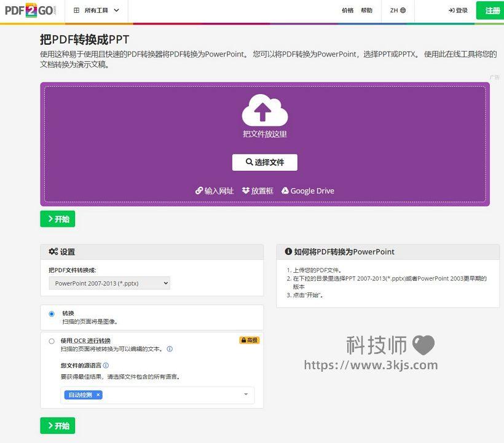Open the ZH language selector
Viewport: 504px width, 443px height.
[398, 10]
